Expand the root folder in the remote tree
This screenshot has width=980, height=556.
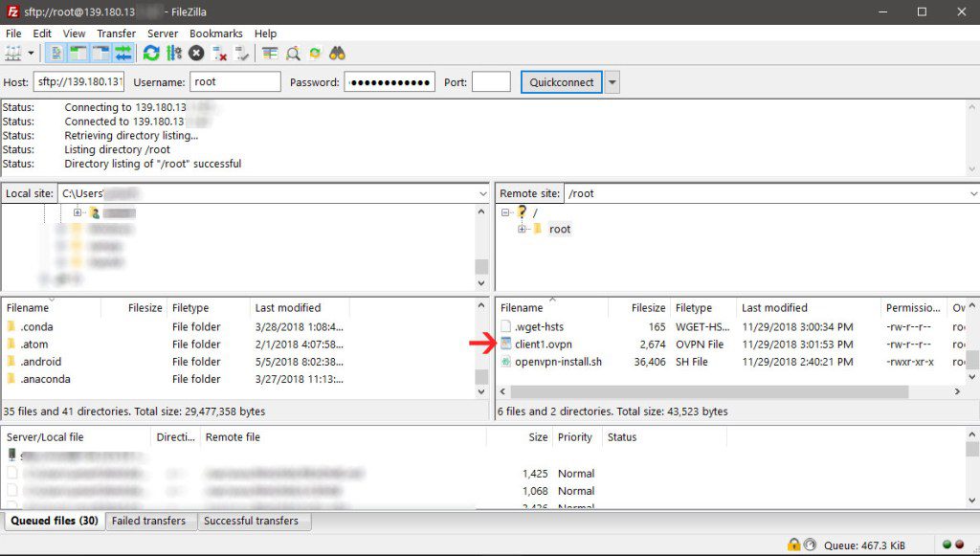tap(522, 229)
